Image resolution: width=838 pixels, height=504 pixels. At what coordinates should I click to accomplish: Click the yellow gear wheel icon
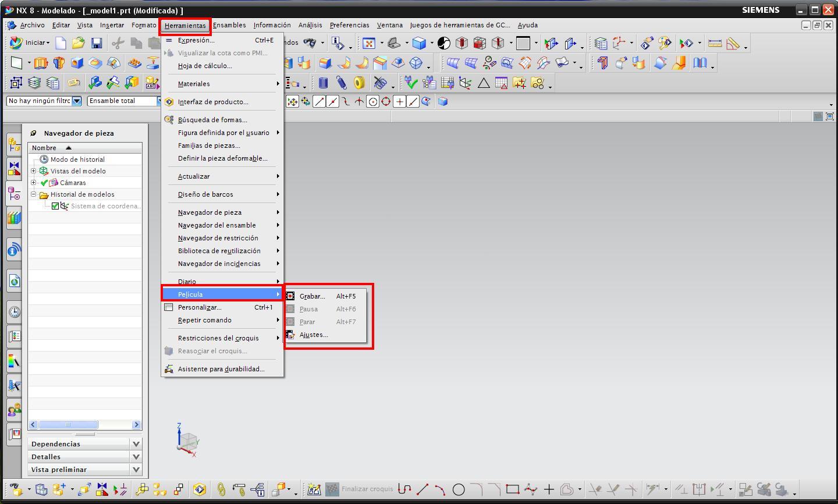coord(359,83)
